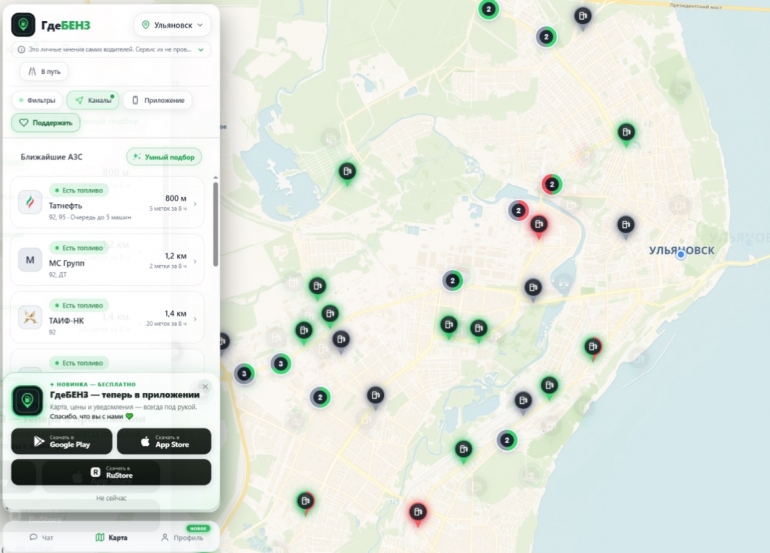Open the Ульяновск city dropdown
The image size is (770, 553).
click(x=172, y=25)
